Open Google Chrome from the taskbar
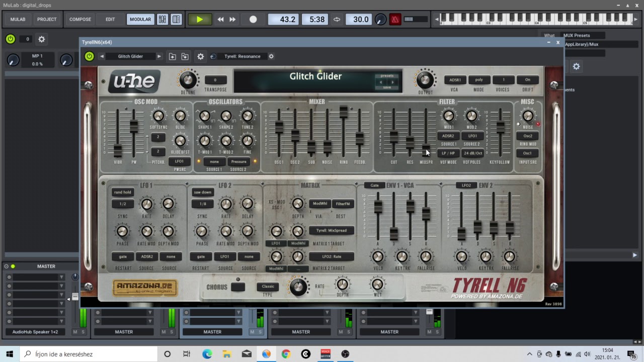Screen dimensions: 644x362 click(x=286, y=354)
